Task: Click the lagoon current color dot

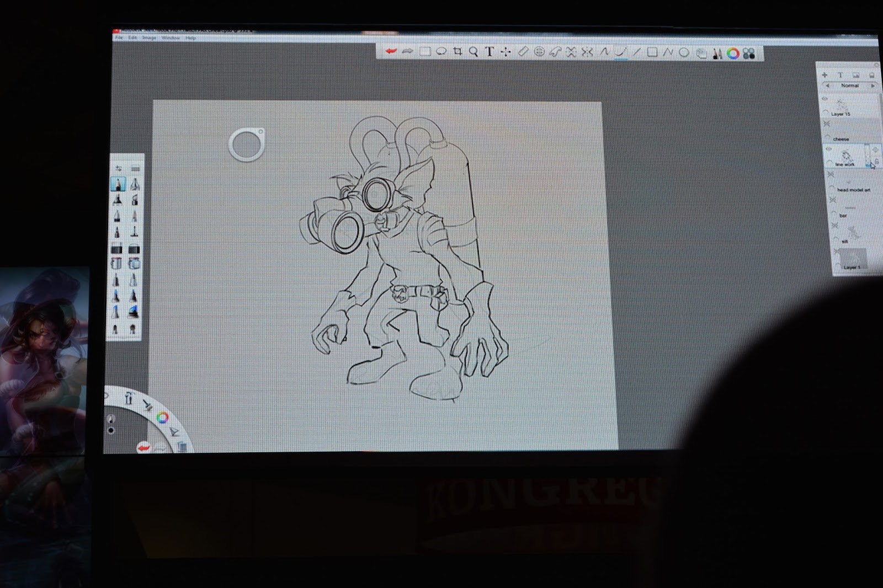Action: click(111, 430)
